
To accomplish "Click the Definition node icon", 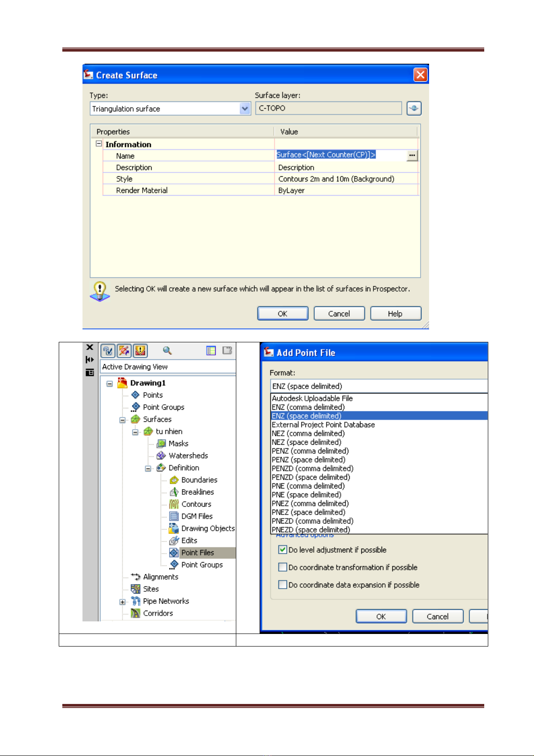I will (161, 468).
